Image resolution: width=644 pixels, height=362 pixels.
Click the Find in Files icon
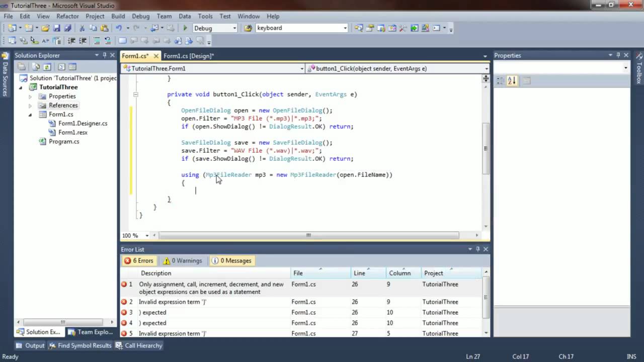point(248,28)
